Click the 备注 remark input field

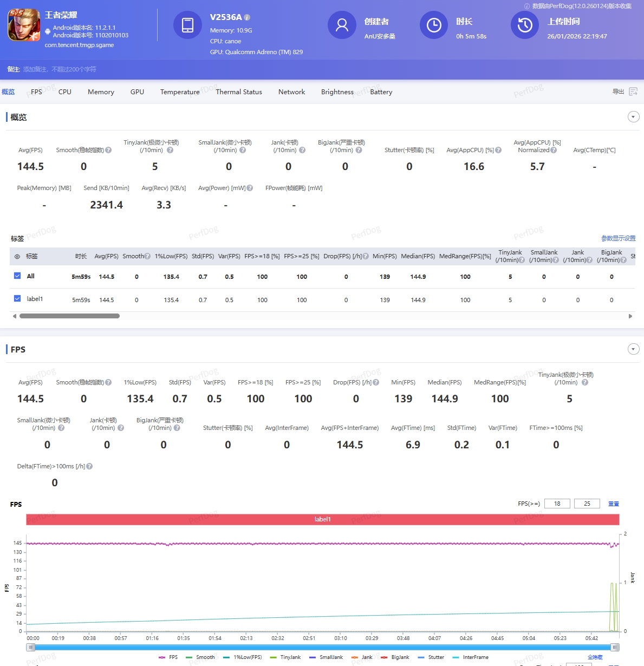(x=60, y=69)
